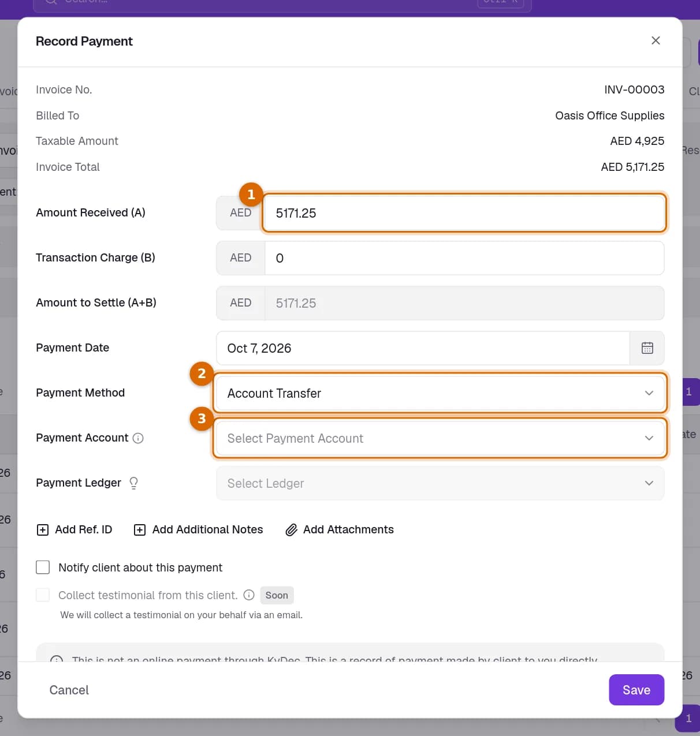Click the Add Additional Notes plus icon
The width and height of the screenshot is (700, 736).
pyautogui.click(x=140, y=530)
